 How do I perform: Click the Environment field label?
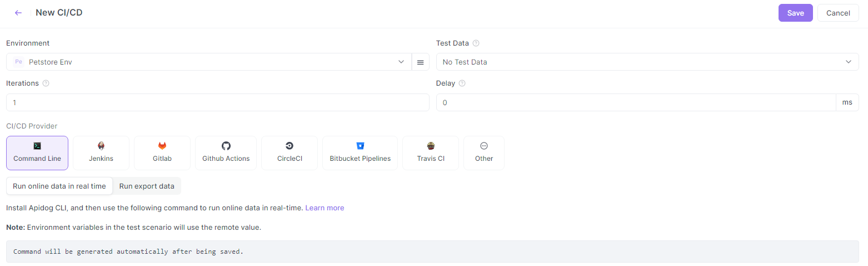(x=28, y=43)
